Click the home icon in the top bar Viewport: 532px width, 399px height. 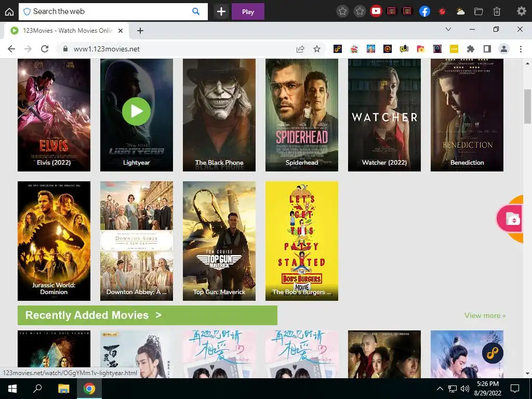click(9, 11)
